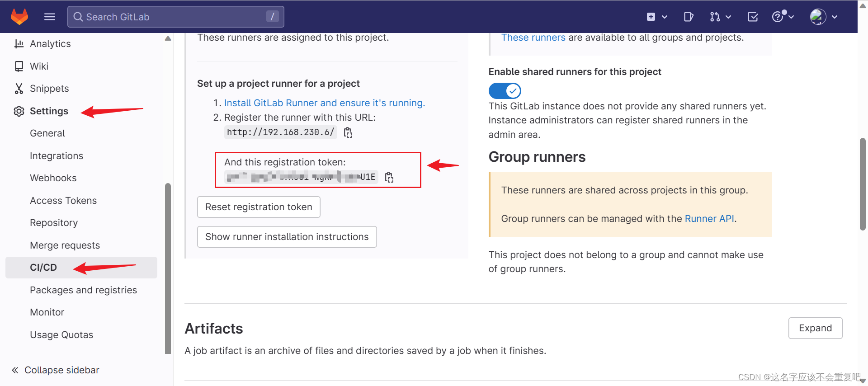Screen dimensions: 868x386
Task: Go to Usage Quotas settings
Action: 61,335
